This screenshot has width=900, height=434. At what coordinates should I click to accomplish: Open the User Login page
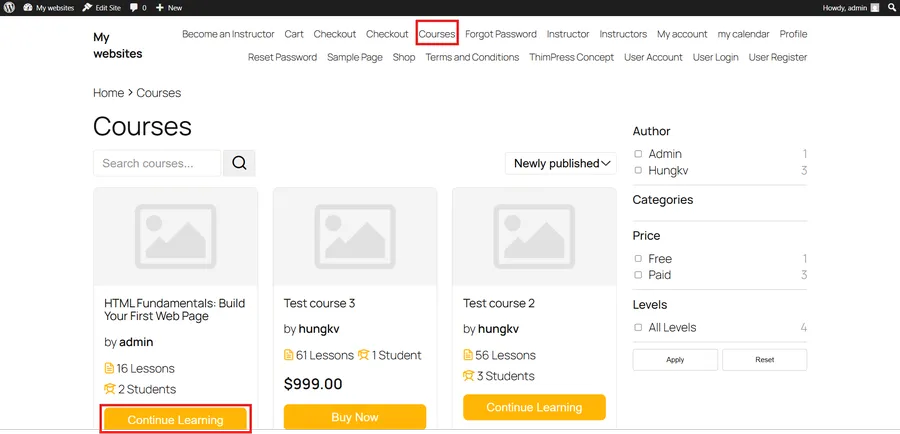pyautogui.click(x=715, y=57)
